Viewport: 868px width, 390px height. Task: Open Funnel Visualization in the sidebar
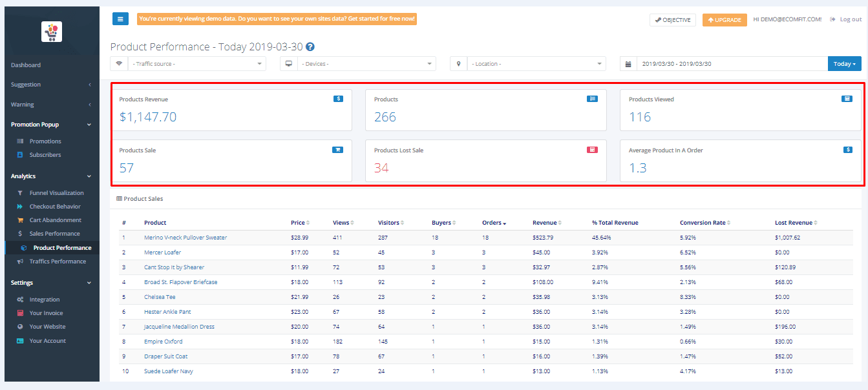[56, 193]
